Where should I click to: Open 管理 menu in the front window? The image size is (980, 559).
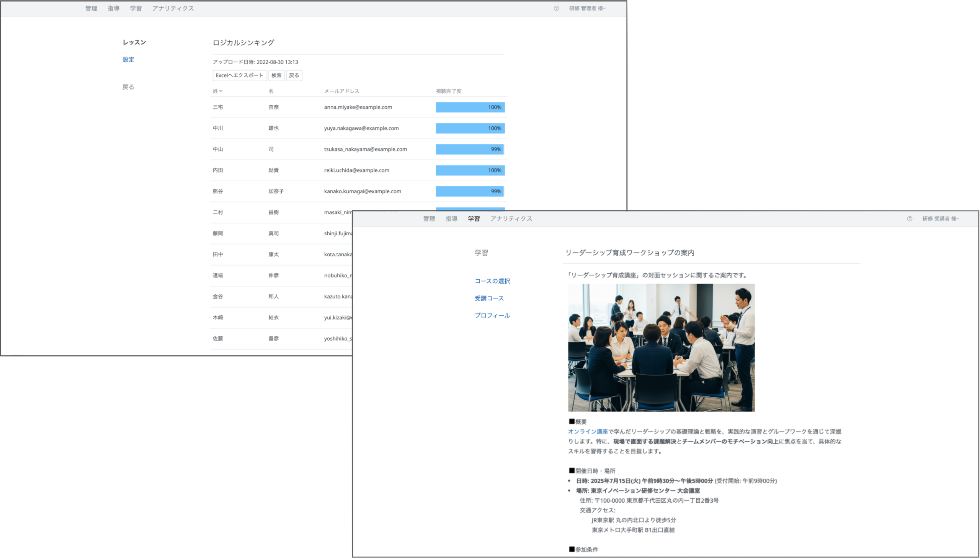pyautogui.click(x=429, y=219)
